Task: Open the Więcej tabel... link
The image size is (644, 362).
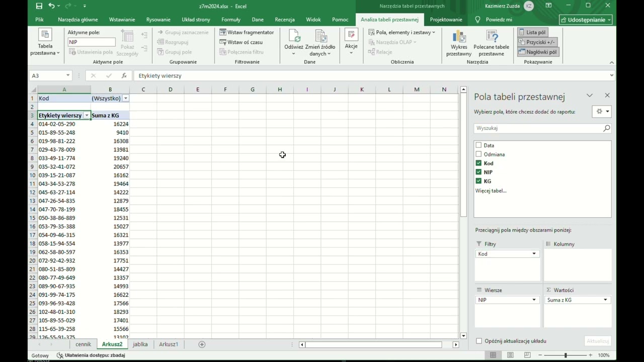Action: (x=491, y=191)
